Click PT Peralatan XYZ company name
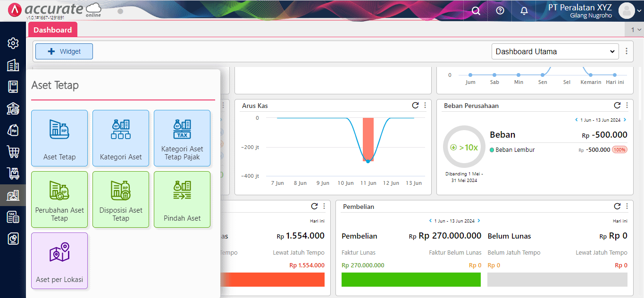This screenshot has height=298, width=644. point(580,7)
